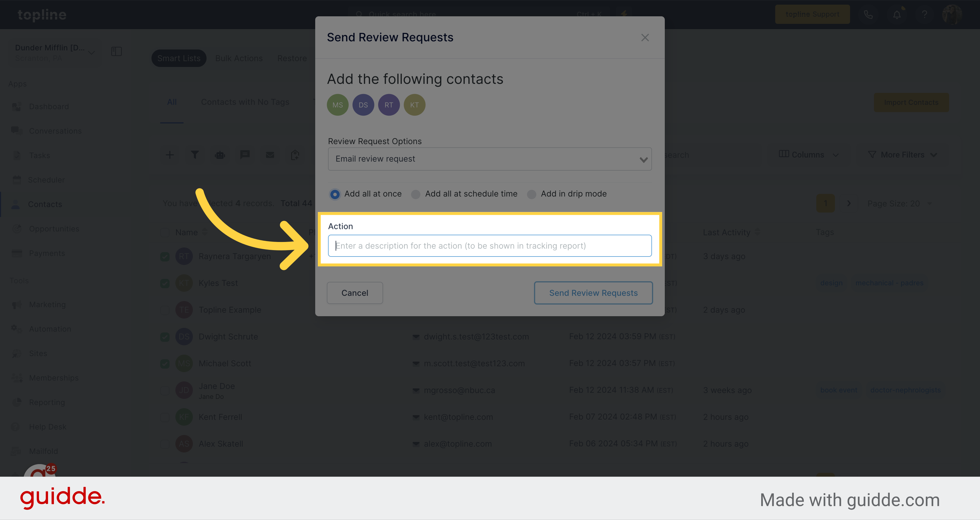
Task: Click the add tag icon
Action: (x=295, y=155)
